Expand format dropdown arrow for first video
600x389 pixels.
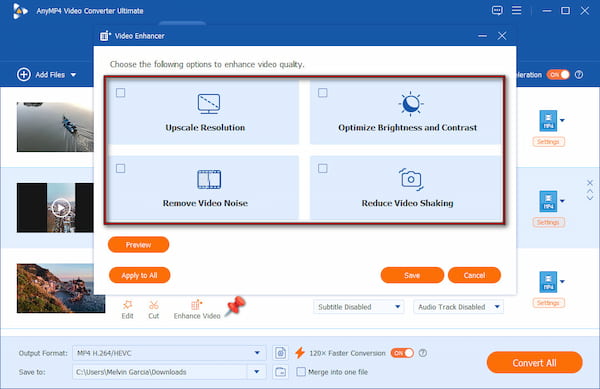coord(562,120)
